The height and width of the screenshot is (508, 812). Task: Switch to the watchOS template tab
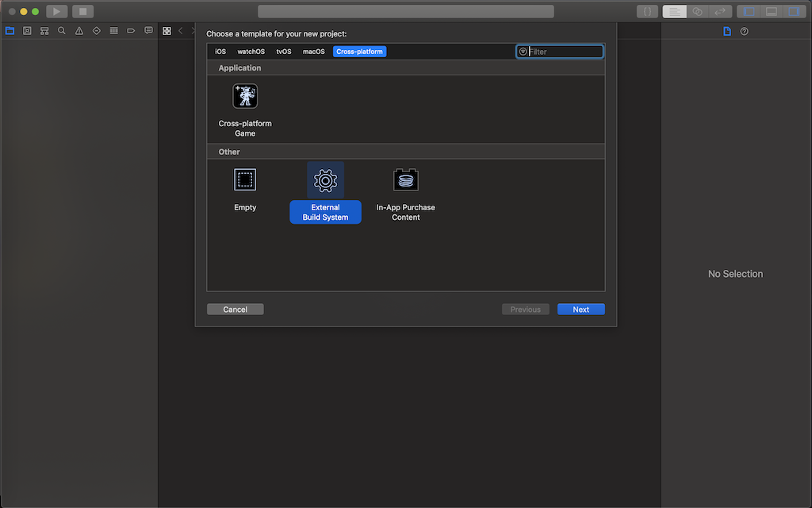click(251, 52)
